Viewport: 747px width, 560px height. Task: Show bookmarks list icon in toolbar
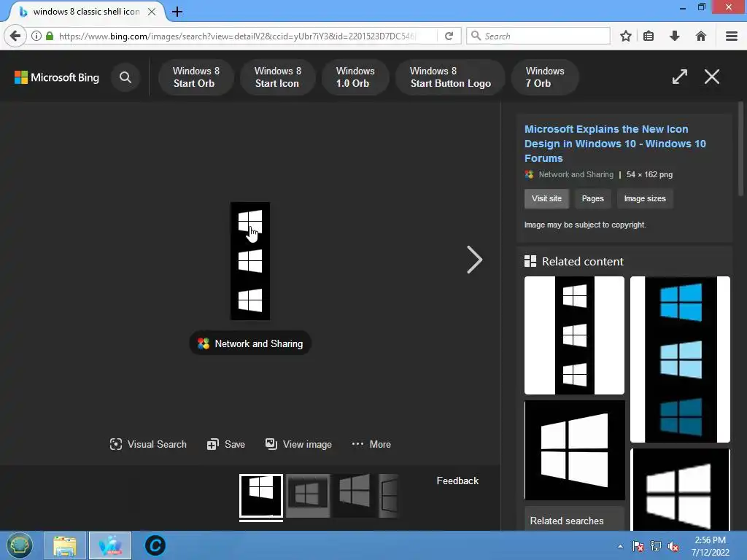point(649,36)
